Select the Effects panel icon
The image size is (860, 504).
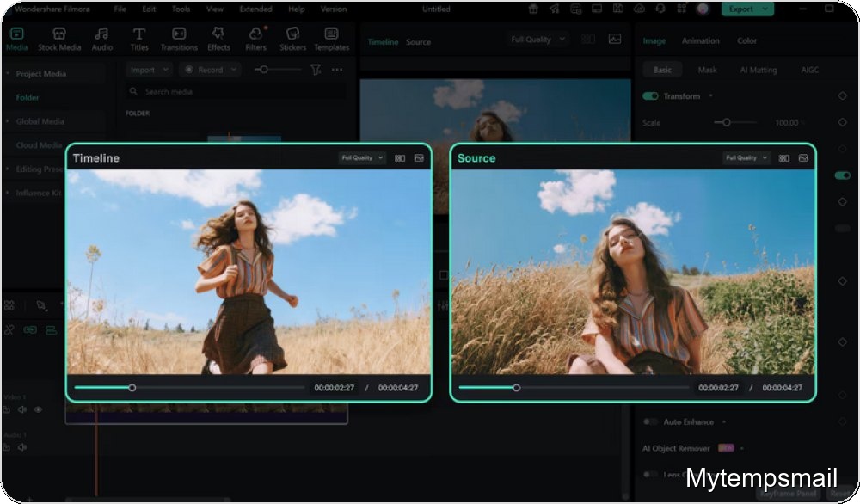click(218, 40)
